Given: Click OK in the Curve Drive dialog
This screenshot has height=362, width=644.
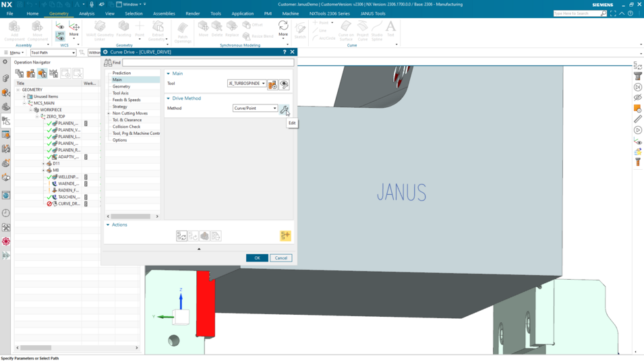Looking at the screenshot, I should pos(257,258).
